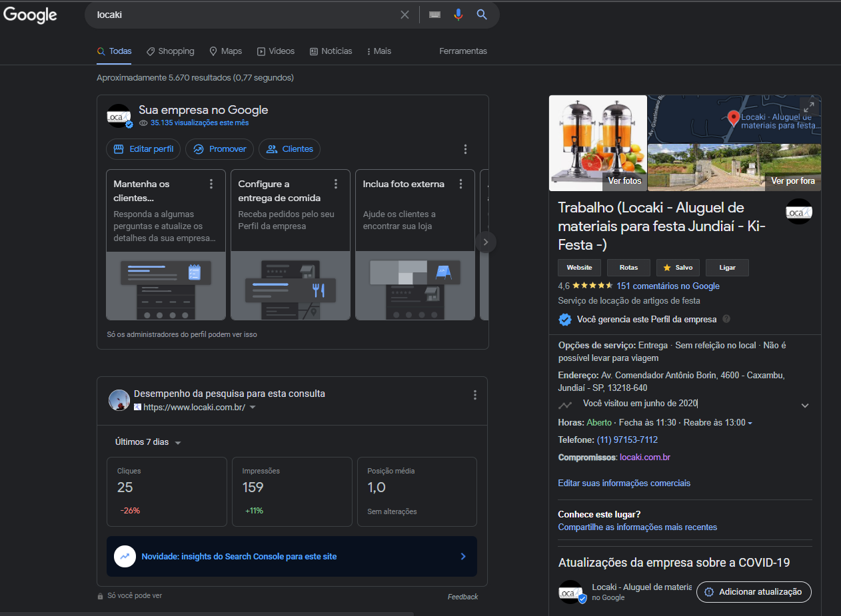Open the Notícias tab
This screenshot has height=616, width=841.
pos(331,51)
